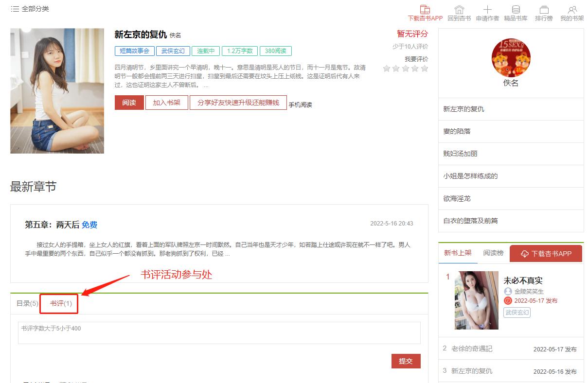
Task: Open the rankings icon in top bar
Action: [x=544, y=10]
